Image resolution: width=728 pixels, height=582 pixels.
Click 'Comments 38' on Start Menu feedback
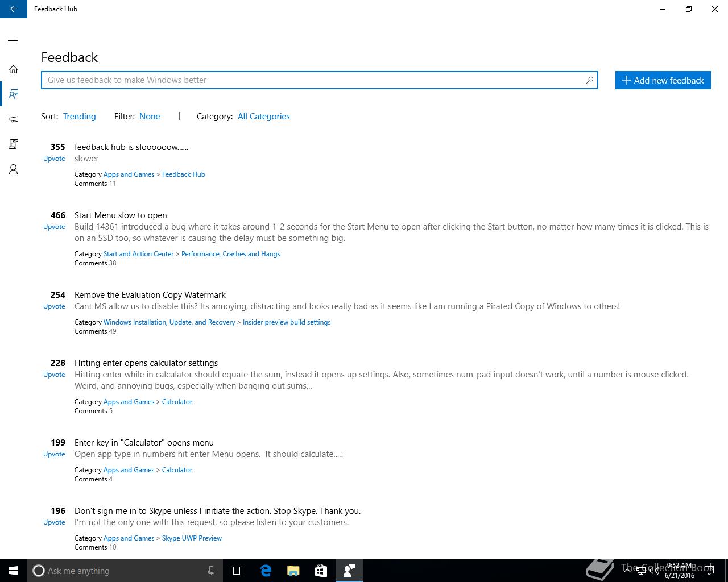(95, 263)
